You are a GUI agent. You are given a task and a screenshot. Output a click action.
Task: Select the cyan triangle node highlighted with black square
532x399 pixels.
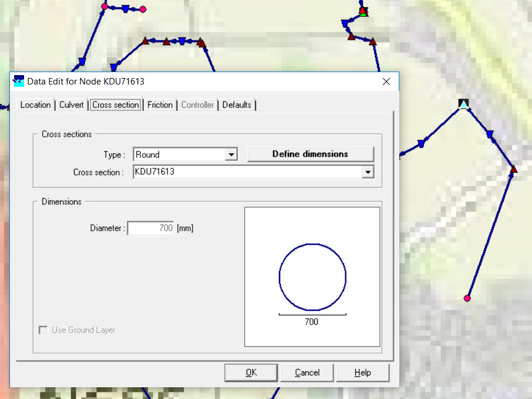coord(464,104)
